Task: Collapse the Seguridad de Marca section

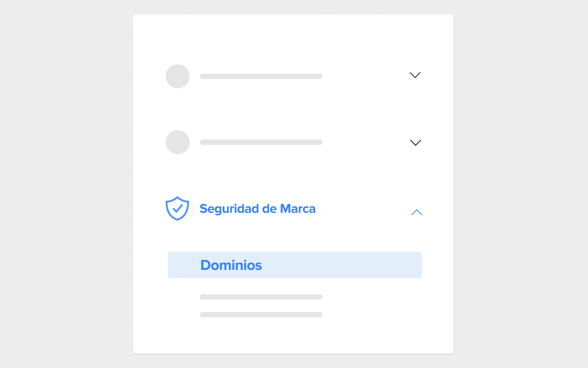Action: point(417,212)
